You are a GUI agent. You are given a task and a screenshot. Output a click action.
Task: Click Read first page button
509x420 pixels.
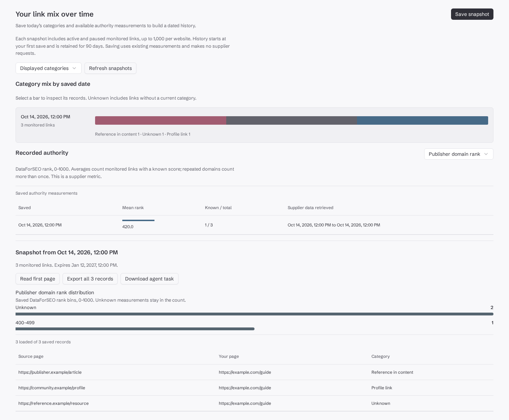coord(37,279)
